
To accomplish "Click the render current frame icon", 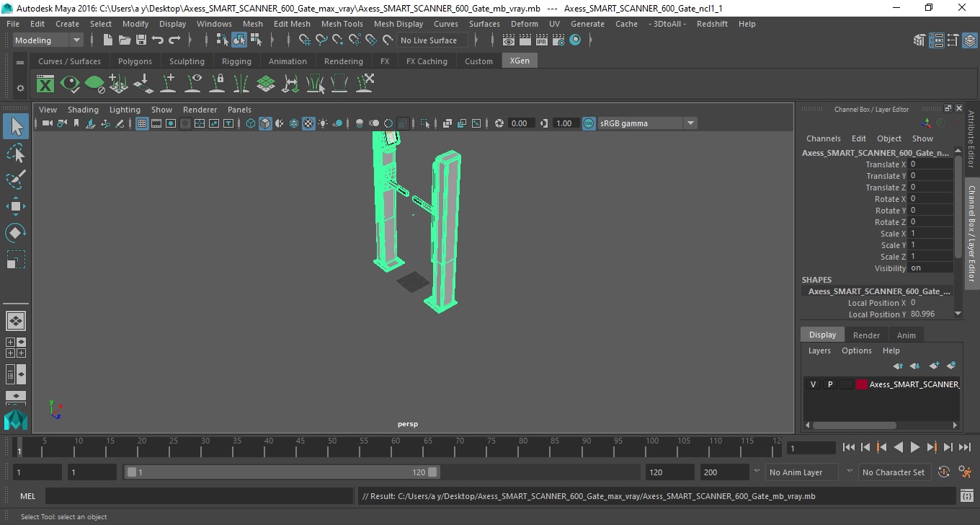I will [x=525, y=40].
